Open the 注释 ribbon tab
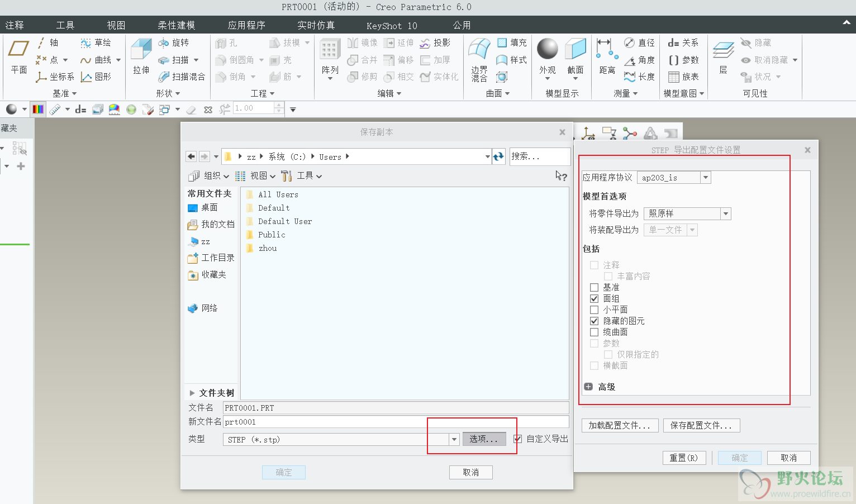856x504 pixels. tap(15, 25)
